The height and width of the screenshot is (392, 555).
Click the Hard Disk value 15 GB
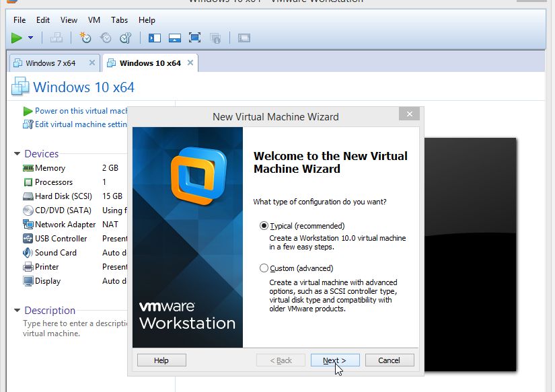(x=112, y=196)
